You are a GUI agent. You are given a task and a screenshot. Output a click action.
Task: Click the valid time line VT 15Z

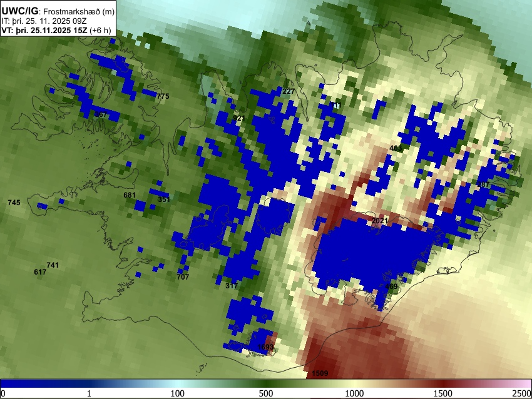[56, 30]
